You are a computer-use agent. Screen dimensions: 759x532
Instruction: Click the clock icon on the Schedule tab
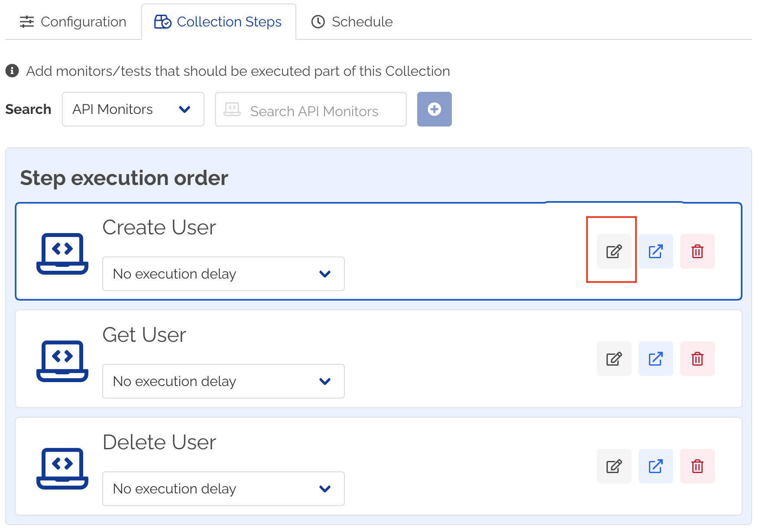318,21
